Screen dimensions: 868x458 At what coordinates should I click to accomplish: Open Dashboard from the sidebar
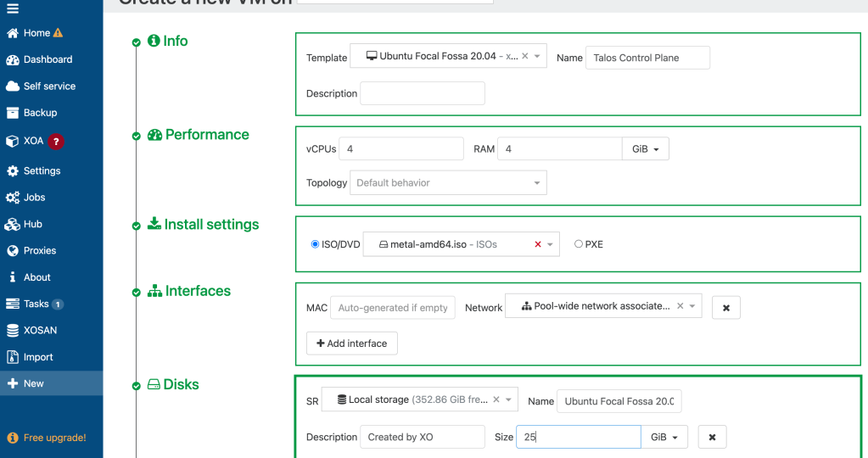click(48, 59)
